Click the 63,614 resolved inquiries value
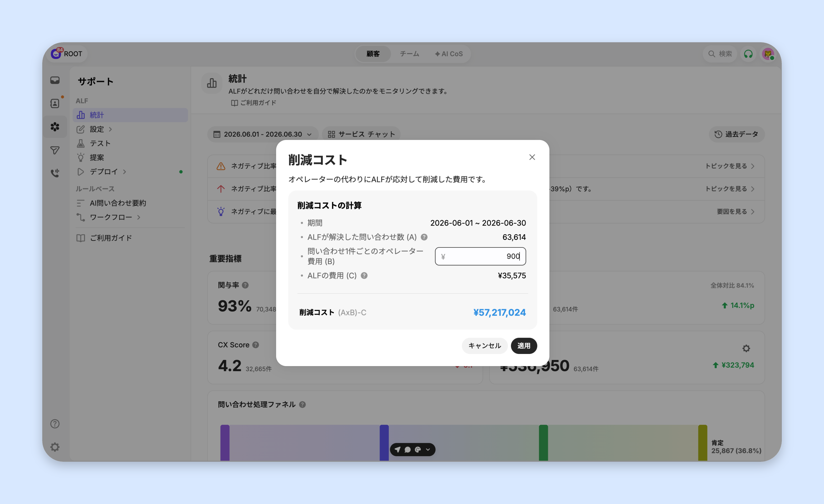 click(514, 237)
